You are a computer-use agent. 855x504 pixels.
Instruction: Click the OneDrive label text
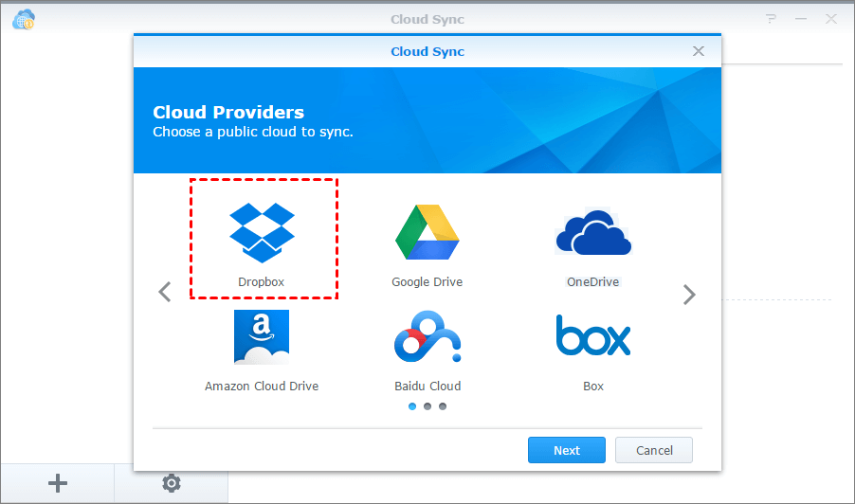pyautogui.click(x=592, y=281)
